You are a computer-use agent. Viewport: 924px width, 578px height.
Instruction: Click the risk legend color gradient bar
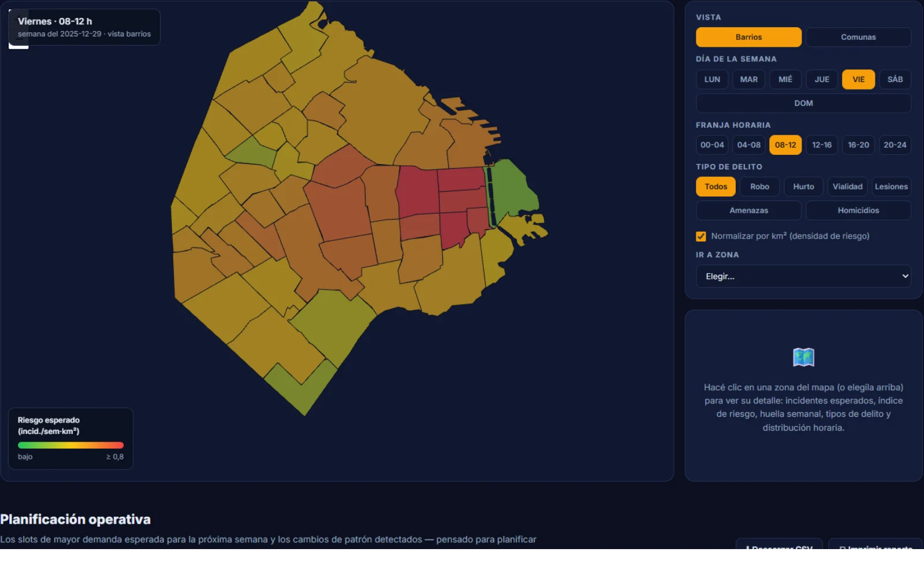click(70, 445)
